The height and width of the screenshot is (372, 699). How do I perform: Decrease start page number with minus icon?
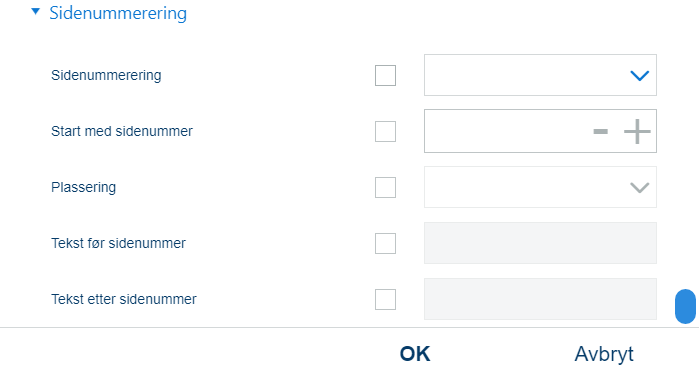[600, 131]
